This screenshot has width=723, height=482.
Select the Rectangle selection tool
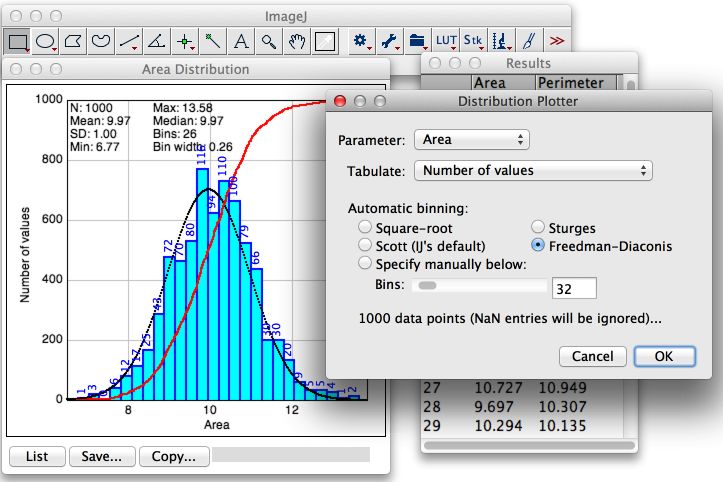click(18, 42)
